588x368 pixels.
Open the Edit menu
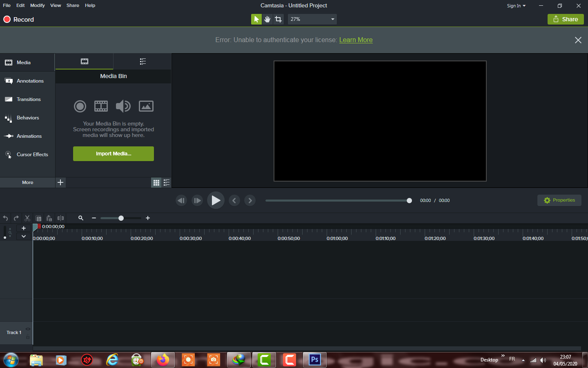click(20, 5)
